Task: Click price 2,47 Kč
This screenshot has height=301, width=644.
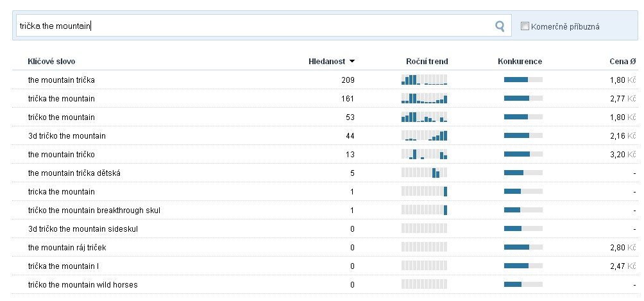Action: pyautogui.click(x=623, y=266)
